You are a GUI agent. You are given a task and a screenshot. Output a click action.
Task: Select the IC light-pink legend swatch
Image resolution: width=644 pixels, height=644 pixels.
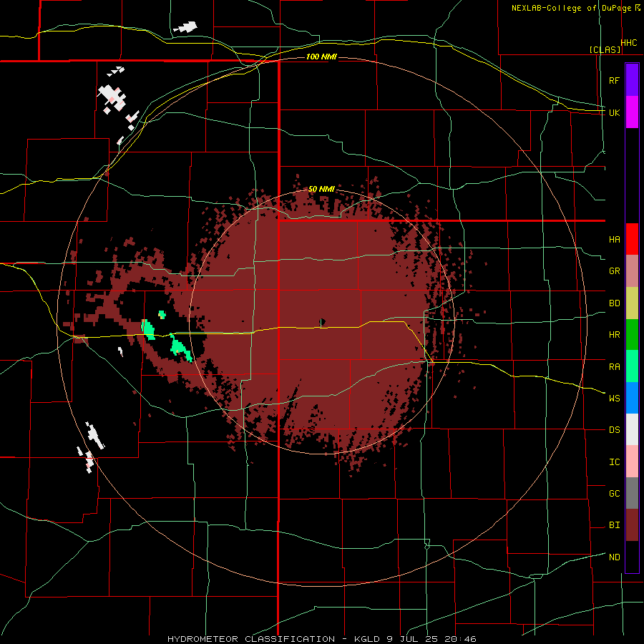point(632,462)
